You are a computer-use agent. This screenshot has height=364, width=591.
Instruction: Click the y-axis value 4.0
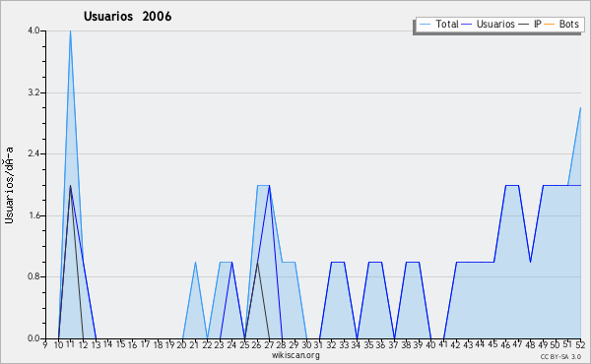[33, 30]
